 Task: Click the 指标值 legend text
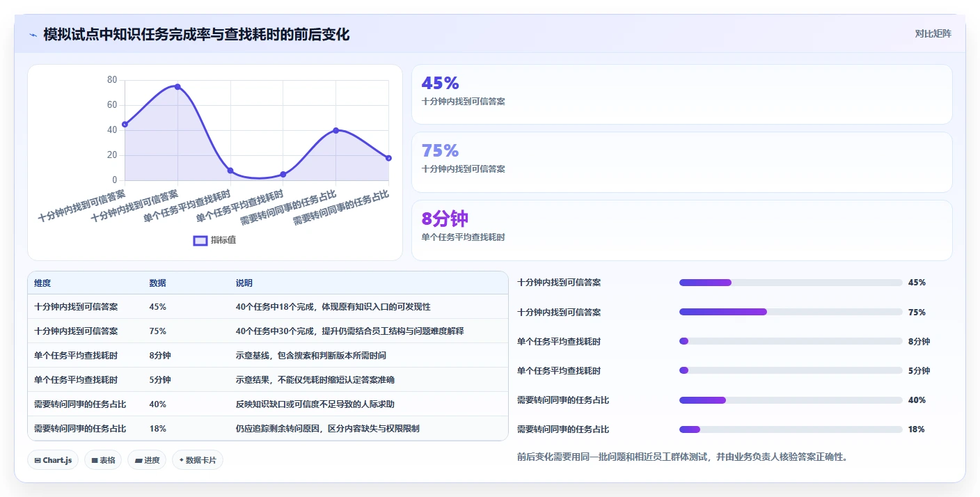[223, 240]
